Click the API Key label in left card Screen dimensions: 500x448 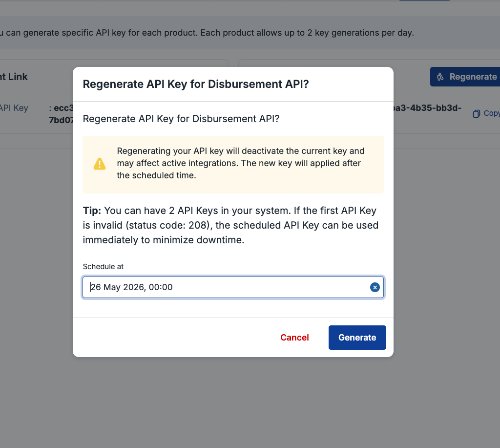14,108
